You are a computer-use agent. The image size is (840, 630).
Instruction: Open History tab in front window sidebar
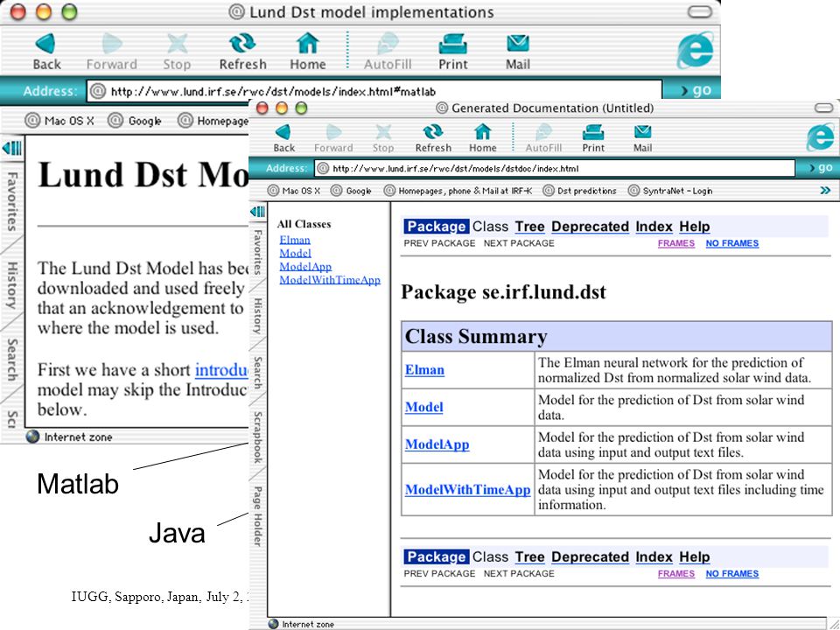[x=257, y=316]
